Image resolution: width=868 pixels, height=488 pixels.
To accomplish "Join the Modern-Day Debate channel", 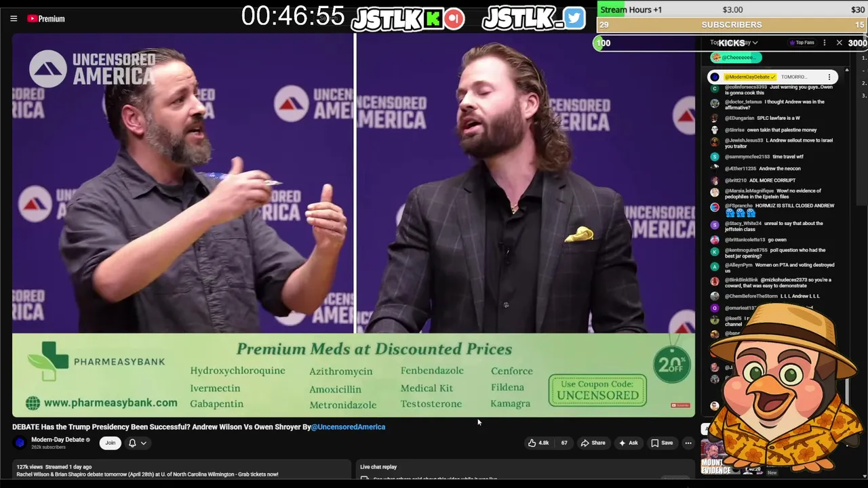I will (x=110, y=443).
